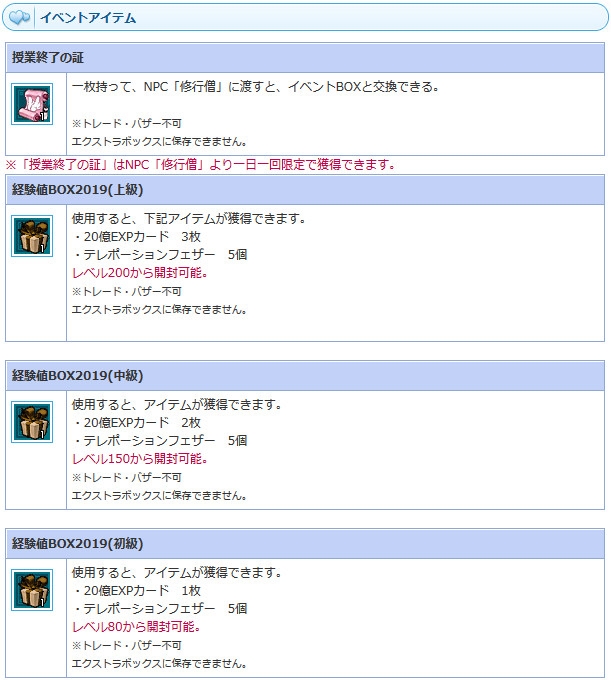Click the 経験値BOX2019(初級) header bar
The width and height of the screenshot is (611, 680).
305,543
